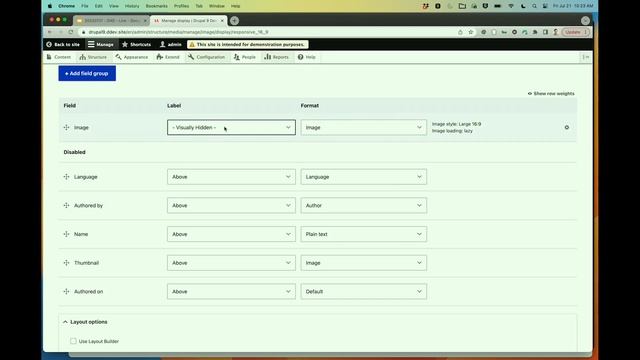Click drag handle of Thumbnail row

pyautogui.click(x=67, y=262)
